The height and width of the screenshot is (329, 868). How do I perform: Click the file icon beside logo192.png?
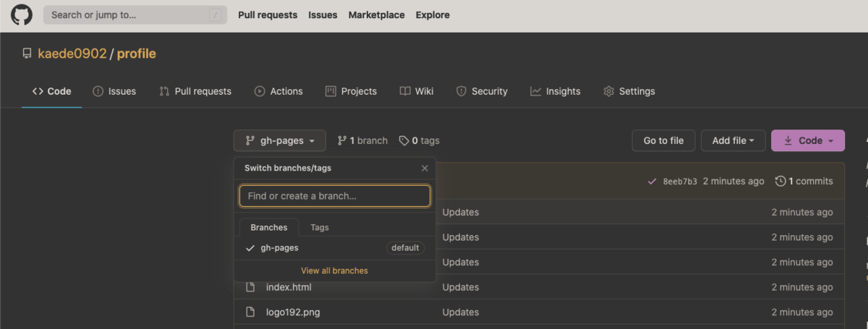tap(251, 312)
